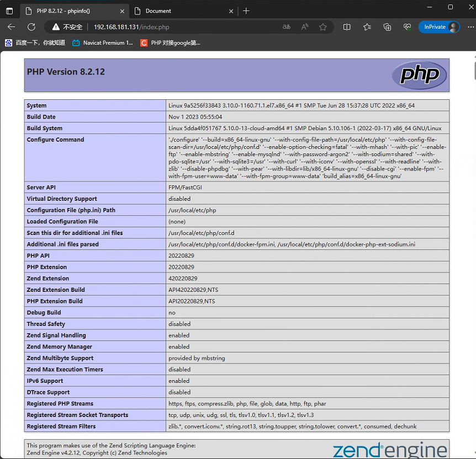Click the Registered Stream Socket Transports label
The width and height of the screenshot is (476, 459).
pos(77,415)
